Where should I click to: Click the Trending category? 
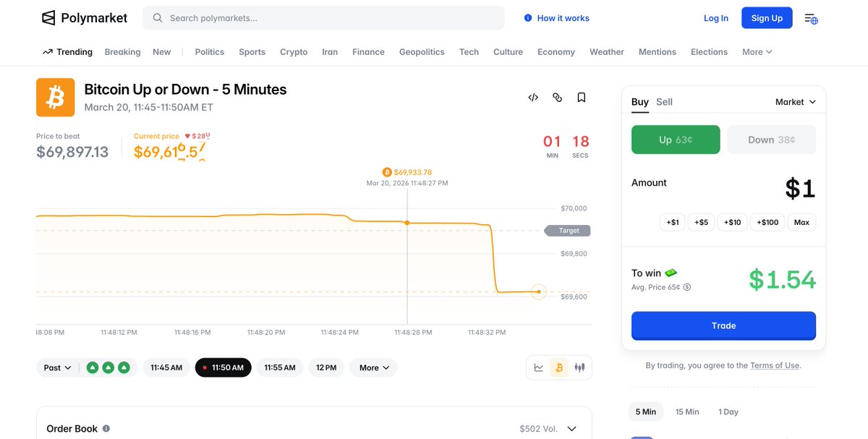[x=67, y=52]
